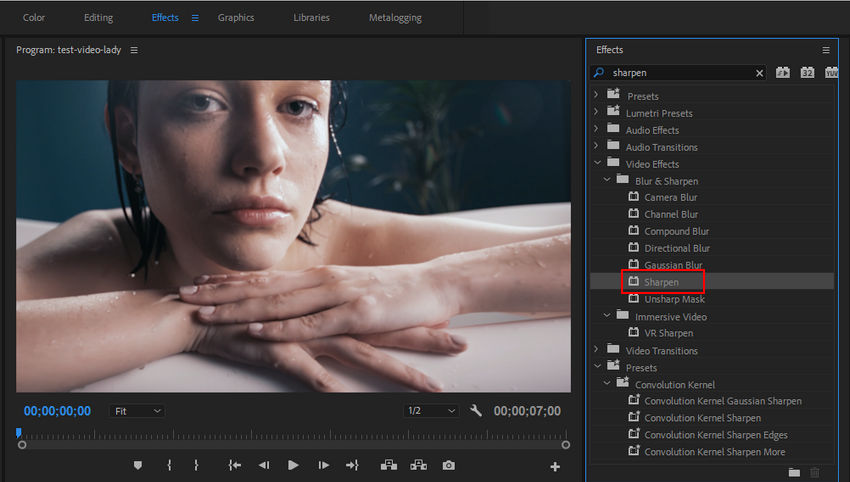
Task: Open the wrench settings menu
Action: [x=476, y=410]
